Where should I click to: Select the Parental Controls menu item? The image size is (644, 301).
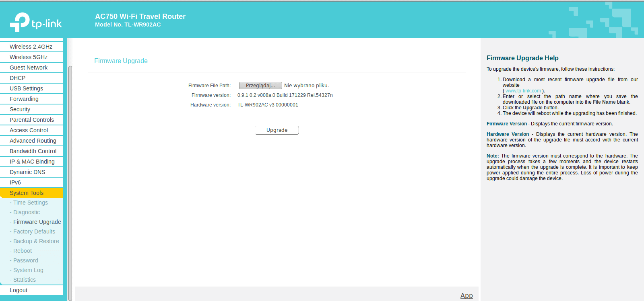pyautogui.click(x=31, y=120)
